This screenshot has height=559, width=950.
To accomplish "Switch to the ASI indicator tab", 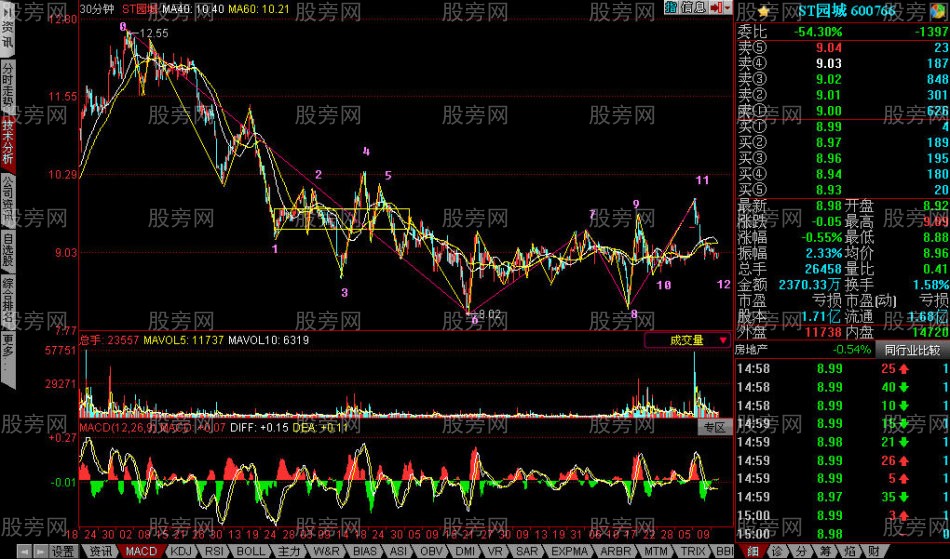I will tap(398, 552).
